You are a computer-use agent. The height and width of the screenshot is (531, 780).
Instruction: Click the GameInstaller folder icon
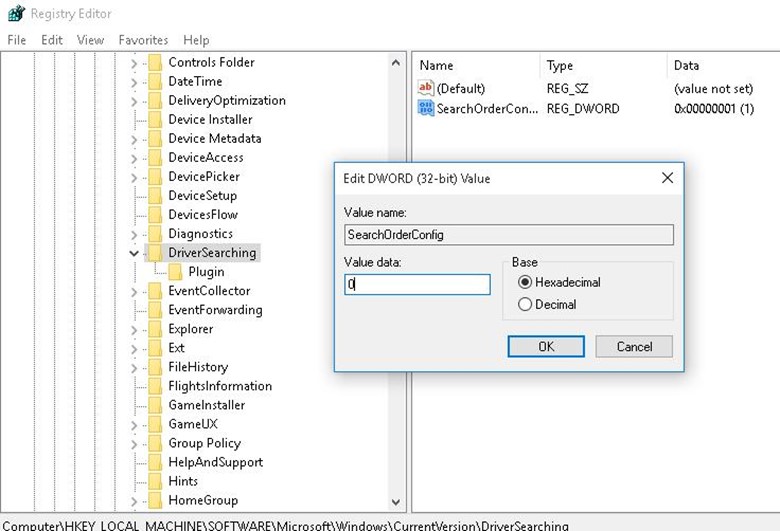click(x=155, y=405)
